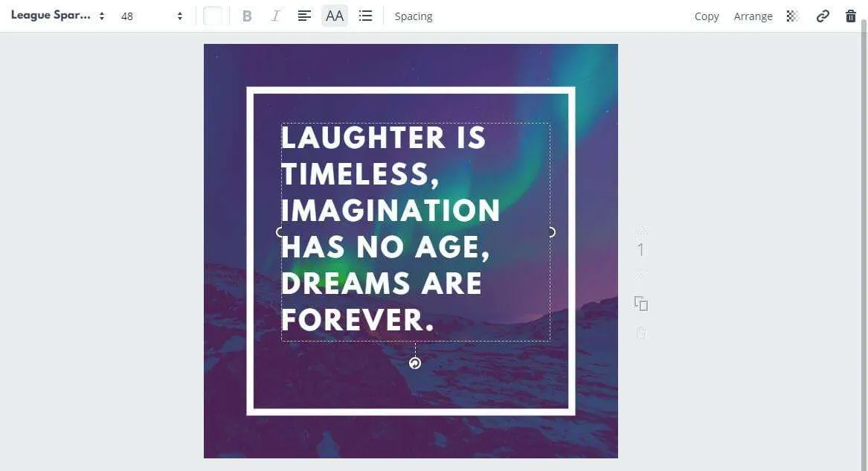The height and width of the screenshot is (471, 868).
Task: Change text alignment
Action: (x=304, y=16)
